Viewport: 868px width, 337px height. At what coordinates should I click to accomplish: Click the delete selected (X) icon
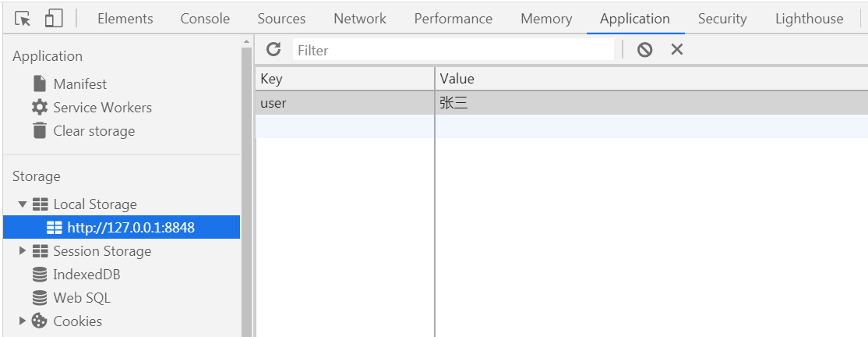click(x=677, y=50)
